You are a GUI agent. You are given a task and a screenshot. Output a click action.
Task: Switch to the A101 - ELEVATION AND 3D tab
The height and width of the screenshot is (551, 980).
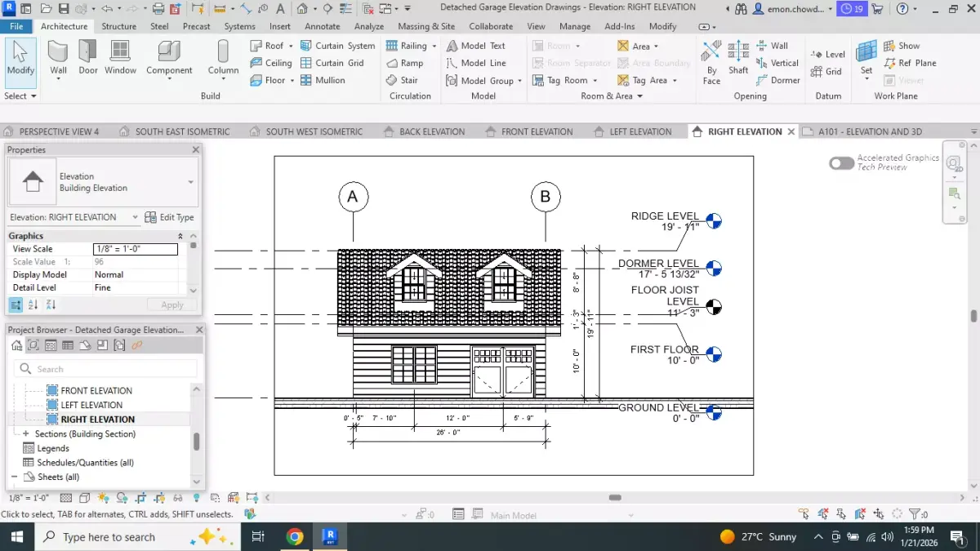[x=863, y=131]
